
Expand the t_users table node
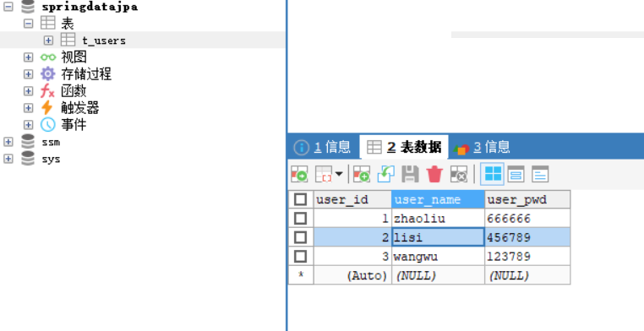(48, 41)
